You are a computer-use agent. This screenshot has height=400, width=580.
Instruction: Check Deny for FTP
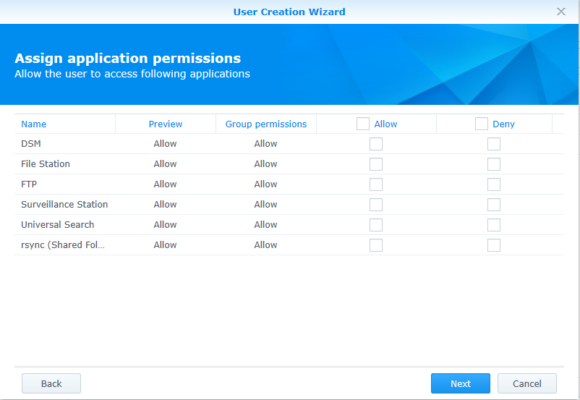coord(494,184)
